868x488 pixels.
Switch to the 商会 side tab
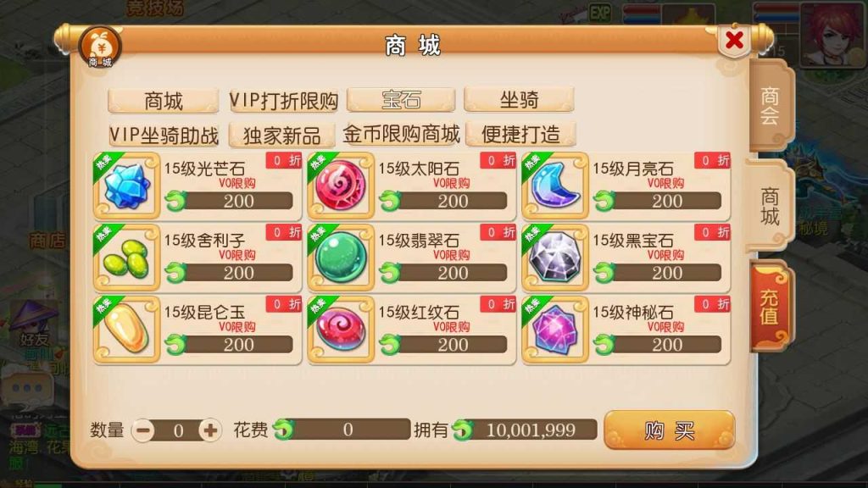pyautogui.click(x=771, y=105)
